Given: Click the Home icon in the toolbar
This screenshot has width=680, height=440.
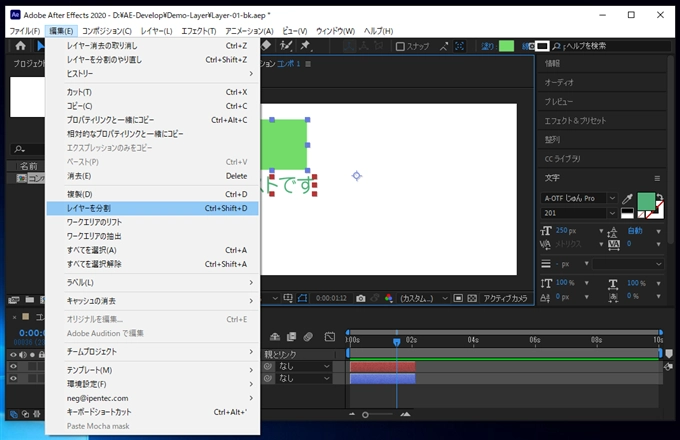Looking at the screenshot, I should click(20, 46).
